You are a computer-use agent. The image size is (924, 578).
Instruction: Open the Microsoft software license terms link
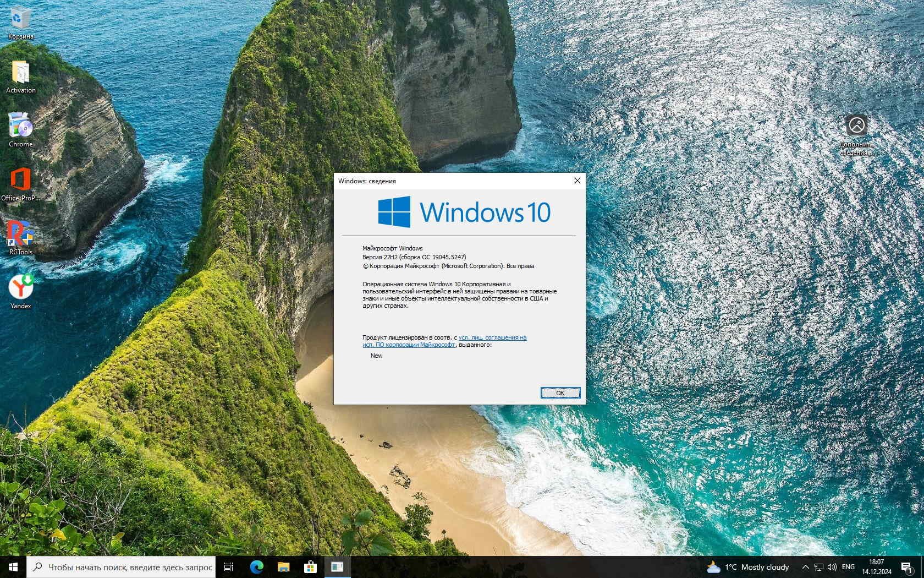492,337
